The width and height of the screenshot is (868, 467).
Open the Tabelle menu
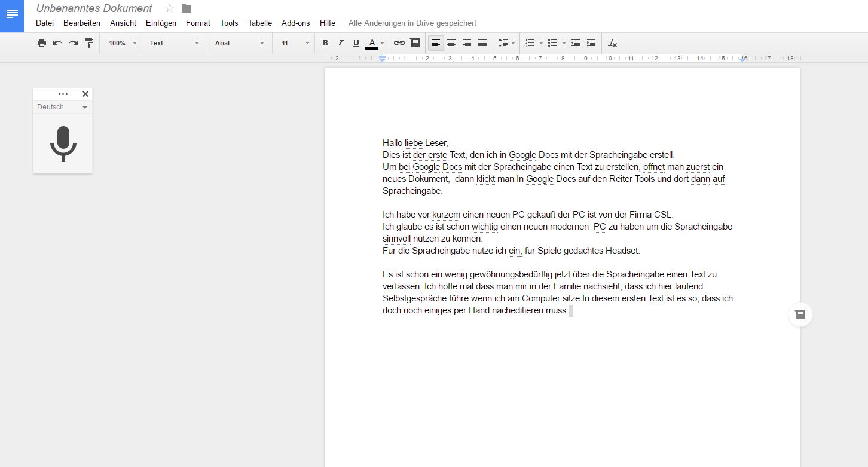pos(260,23)
